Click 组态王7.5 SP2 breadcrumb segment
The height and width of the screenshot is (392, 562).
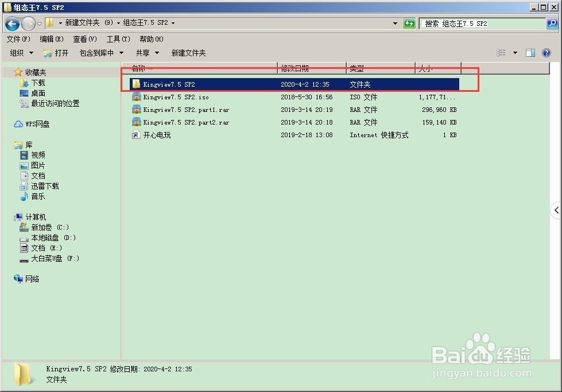145,22
